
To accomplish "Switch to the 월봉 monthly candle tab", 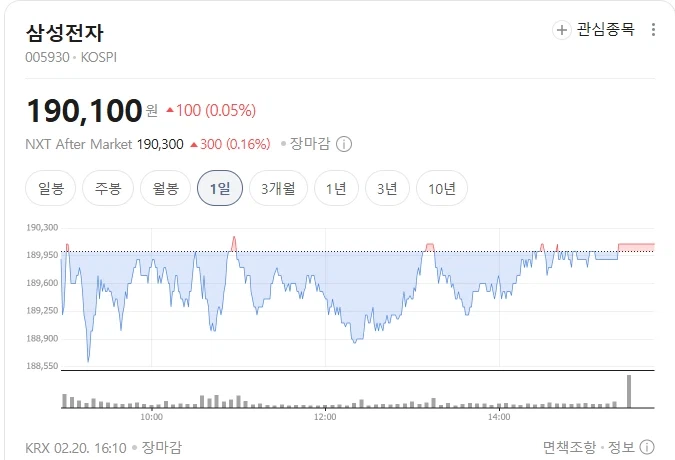I will click(x=165, y=188).
